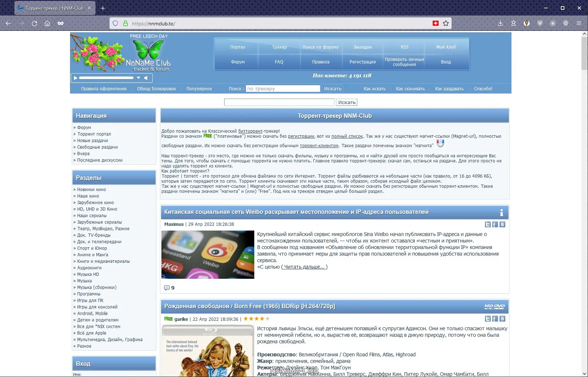Screen dimensions: 588x377
Task: Open the Популярное link
Action: click(x=199, y=89)
